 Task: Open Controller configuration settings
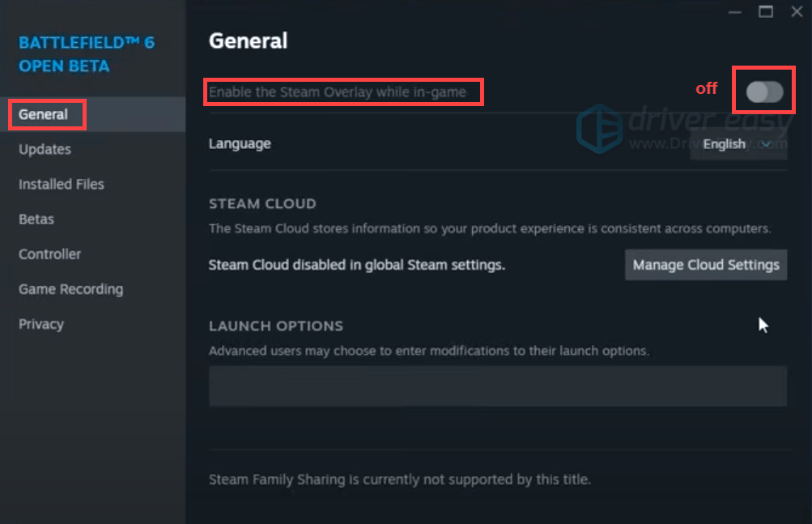pyautogui.click(x=49, y=253)
